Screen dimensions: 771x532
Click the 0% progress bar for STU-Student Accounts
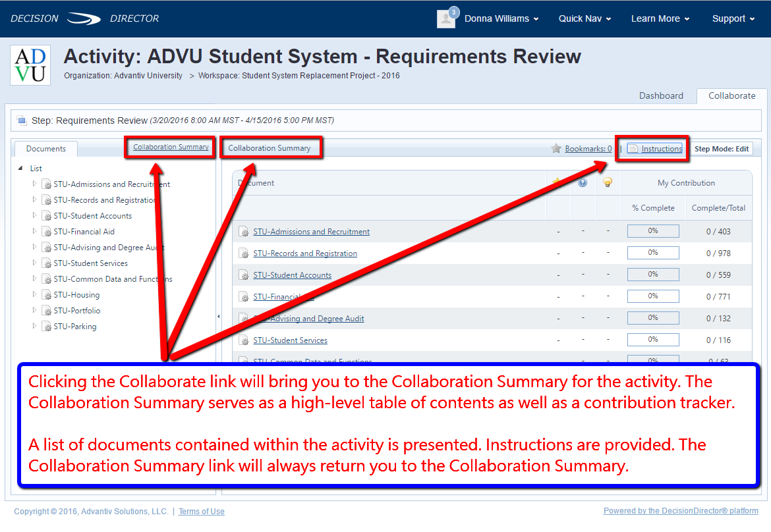(x=653, y=274)
